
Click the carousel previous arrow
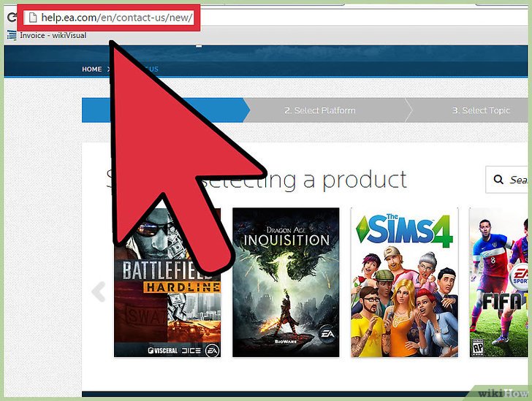(x=99, y=291)
